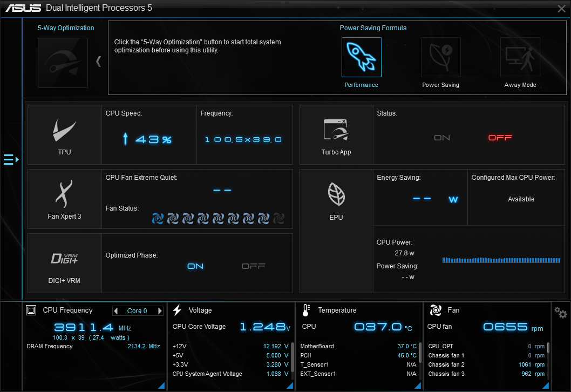Set Optimized Phase to ON

point(195,266)
